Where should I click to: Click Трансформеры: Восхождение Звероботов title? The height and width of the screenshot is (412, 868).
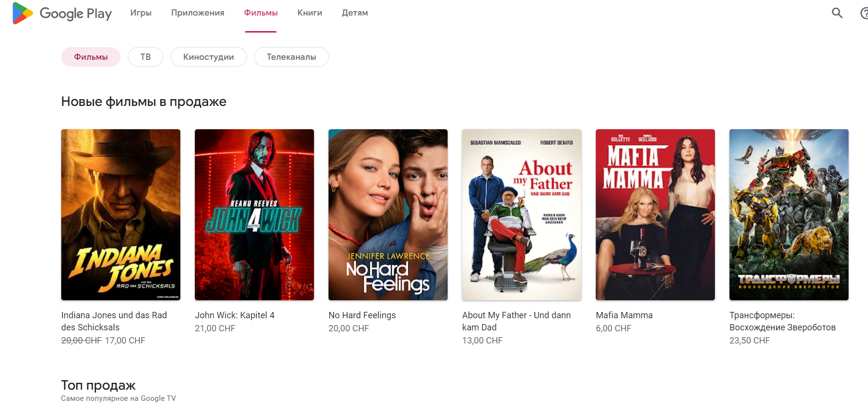(x=782, y=321)
